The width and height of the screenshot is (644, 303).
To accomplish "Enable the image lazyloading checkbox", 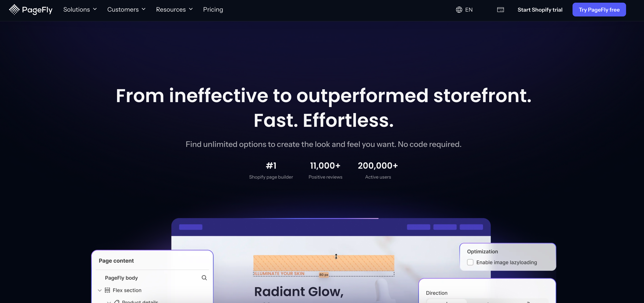I will click(x=470, y=262).
